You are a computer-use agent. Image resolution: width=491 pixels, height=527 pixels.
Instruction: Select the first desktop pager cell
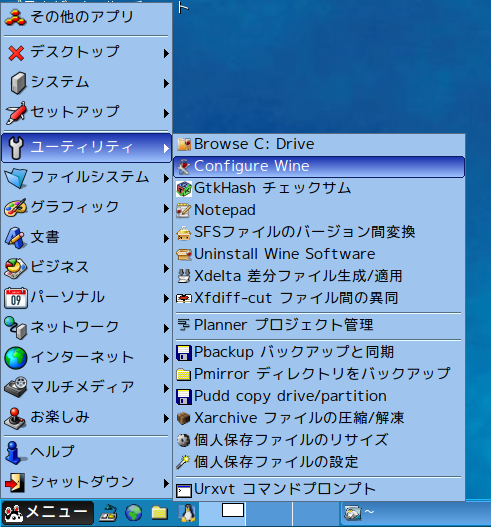point(222,513)
